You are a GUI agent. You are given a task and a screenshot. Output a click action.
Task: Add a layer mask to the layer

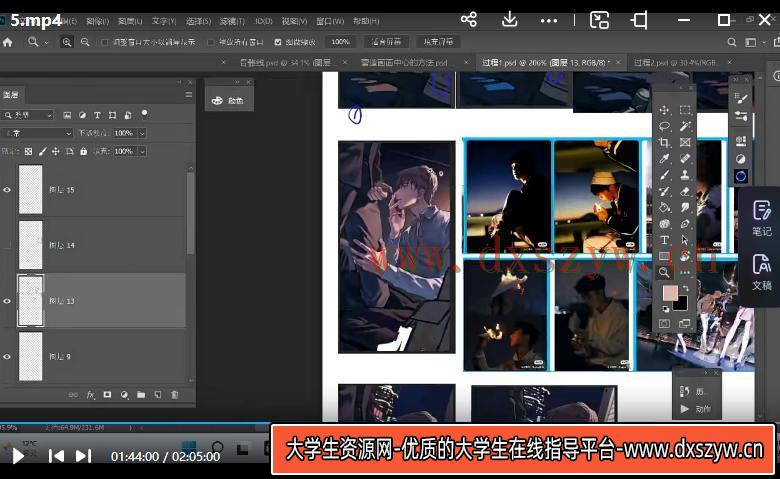(x=107, y=394)
